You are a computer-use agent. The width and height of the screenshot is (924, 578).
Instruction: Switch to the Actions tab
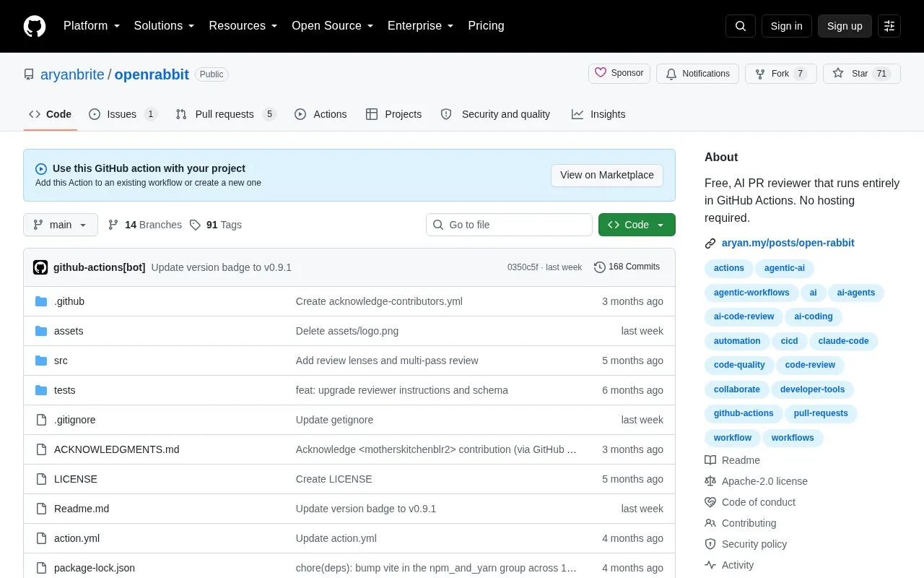tap(321, 114)
